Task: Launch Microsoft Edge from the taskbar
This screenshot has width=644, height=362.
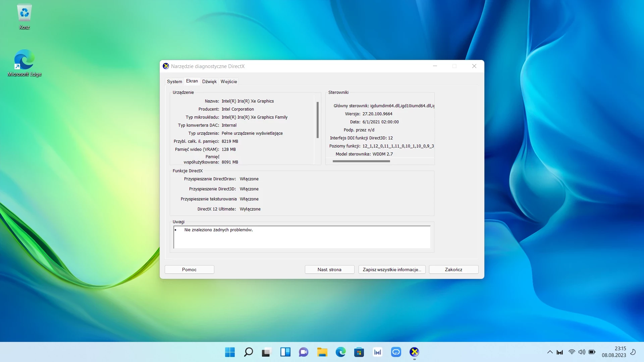Action: pyautogui.click(x=340, y=352)
